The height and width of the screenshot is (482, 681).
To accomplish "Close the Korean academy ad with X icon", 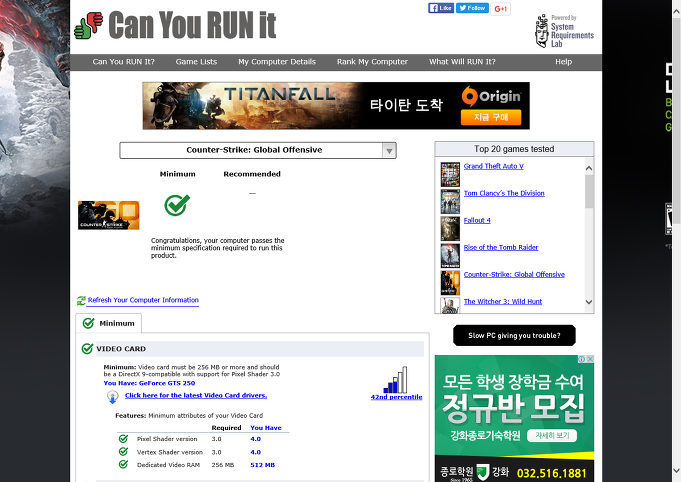I will (590, 359).
